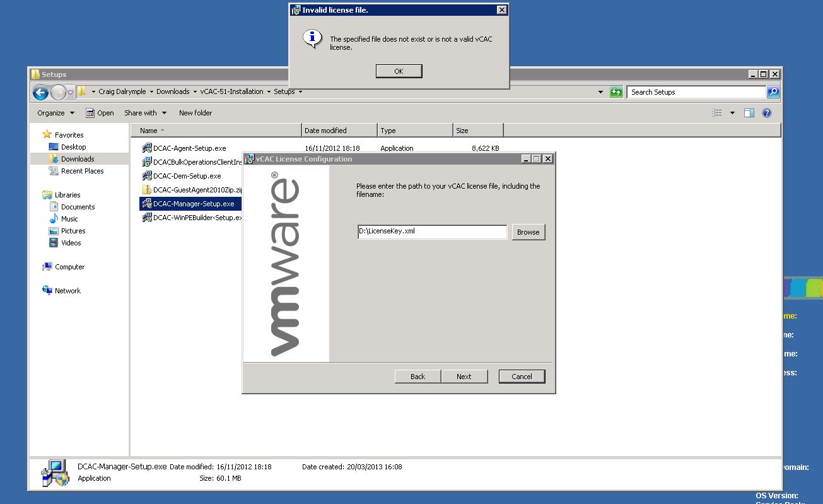Select Recent Places under Favorites
The height and width of the screenshot is (504, 823).
pos(82,171)
